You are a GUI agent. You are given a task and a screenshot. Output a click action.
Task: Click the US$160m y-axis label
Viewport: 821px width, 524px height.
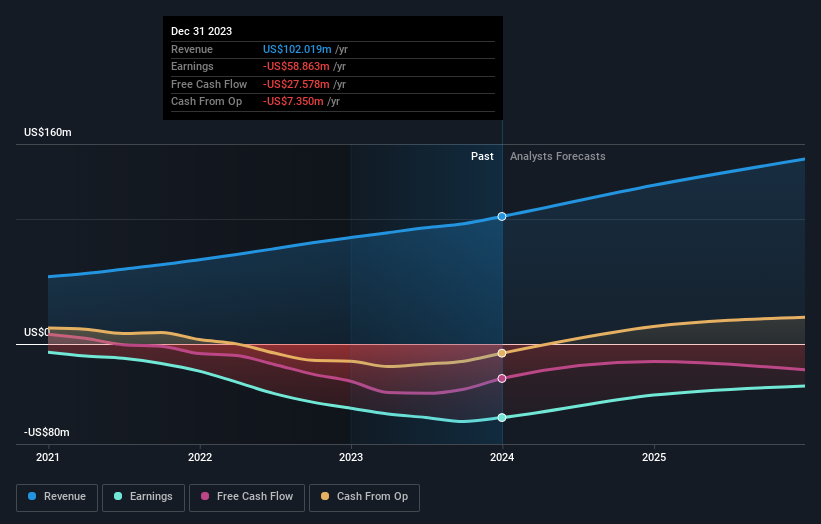tap(48, 132)
